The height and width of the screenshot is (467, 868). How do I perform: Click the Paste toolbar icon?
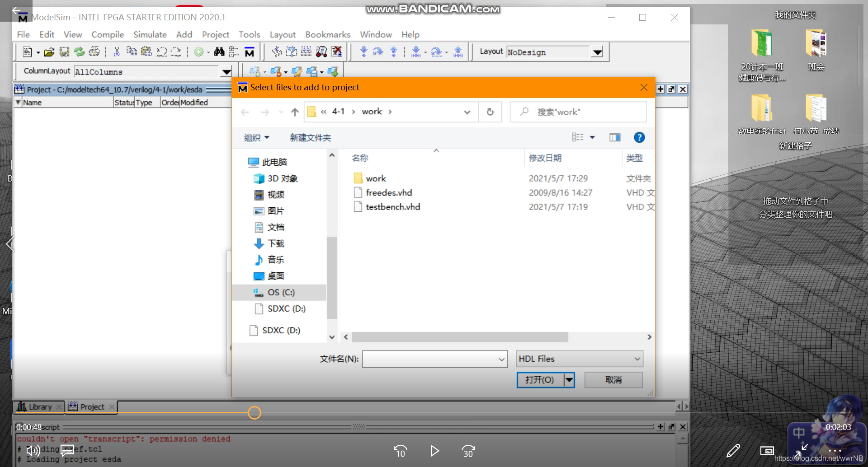point(146,52)
